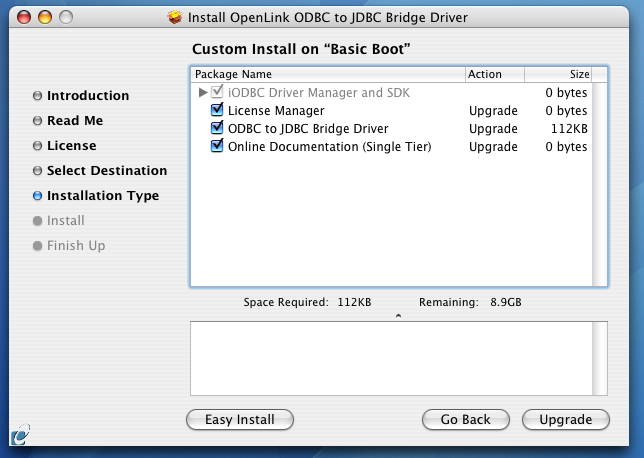Click the Space Required 112KB value
Screen dimensions: 644x458
coord(354,302)
